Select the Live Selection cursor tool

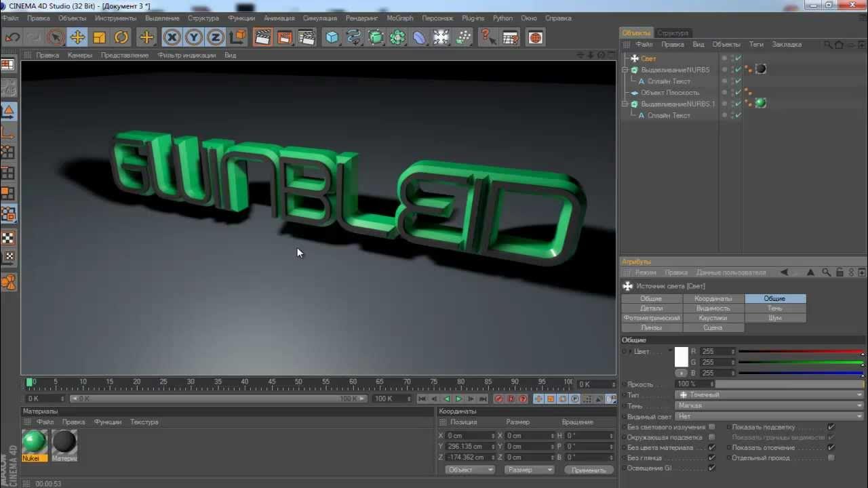56,38
